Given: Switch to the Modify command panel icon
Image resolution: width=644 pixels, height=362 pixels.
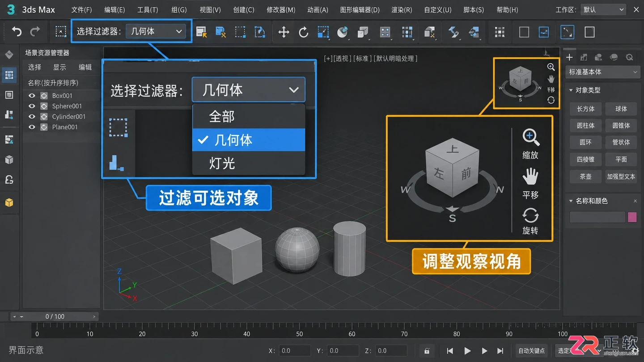Looking at the screenshot, I should pyautogui.click(x=584, y=57).
